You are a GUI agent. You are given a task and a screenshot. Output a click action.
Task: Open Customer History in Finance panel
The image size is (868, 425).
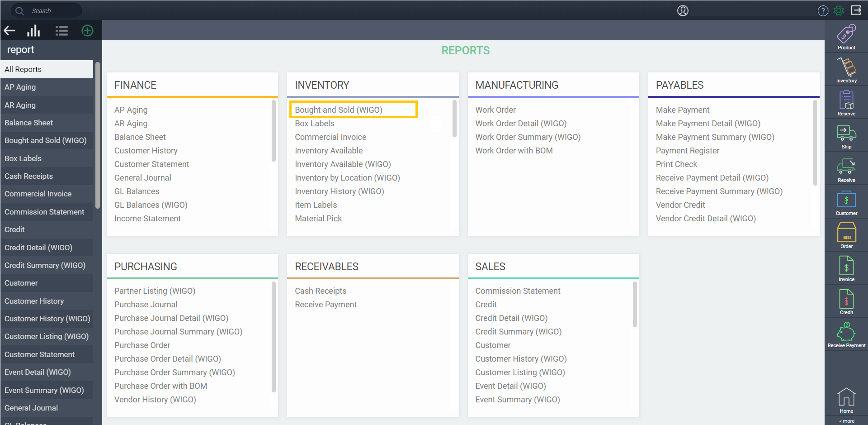[146, 151]
